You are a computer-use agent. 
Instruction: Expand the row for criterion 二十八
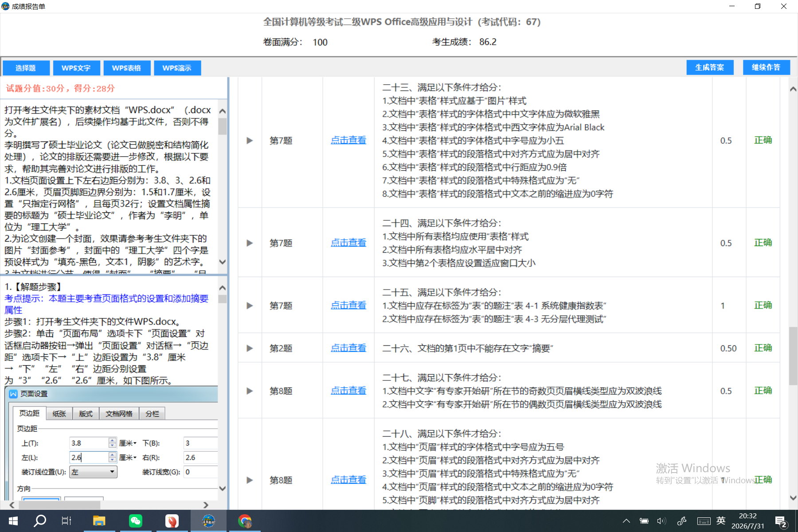click(250, 480)
